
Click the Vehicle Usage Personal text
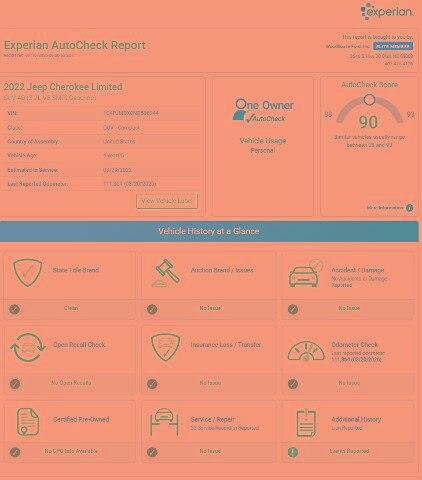263,145
